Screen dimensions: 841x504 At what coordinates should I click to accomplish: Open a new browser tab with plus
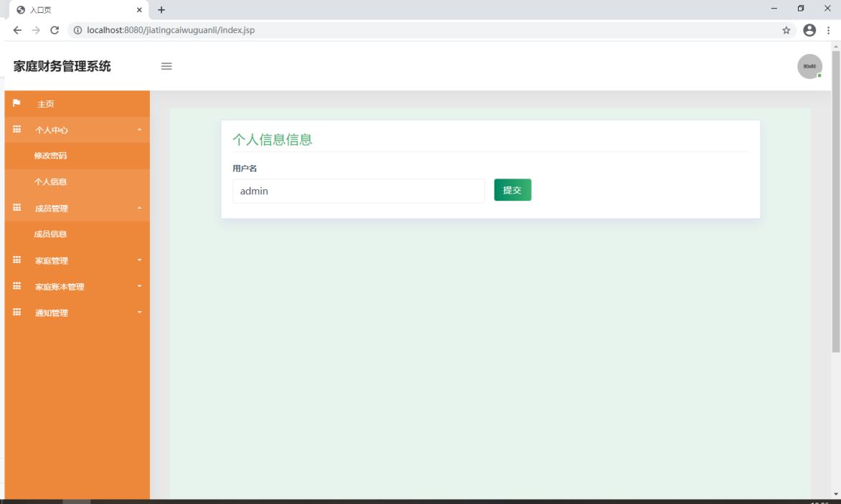click(161, 9)
